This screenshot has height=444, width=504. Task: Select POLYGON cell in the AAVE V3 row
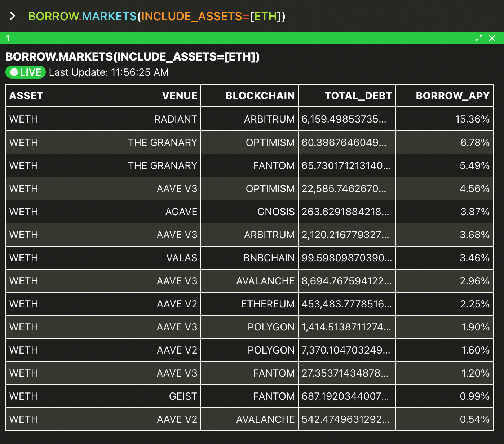coord(249,327)
